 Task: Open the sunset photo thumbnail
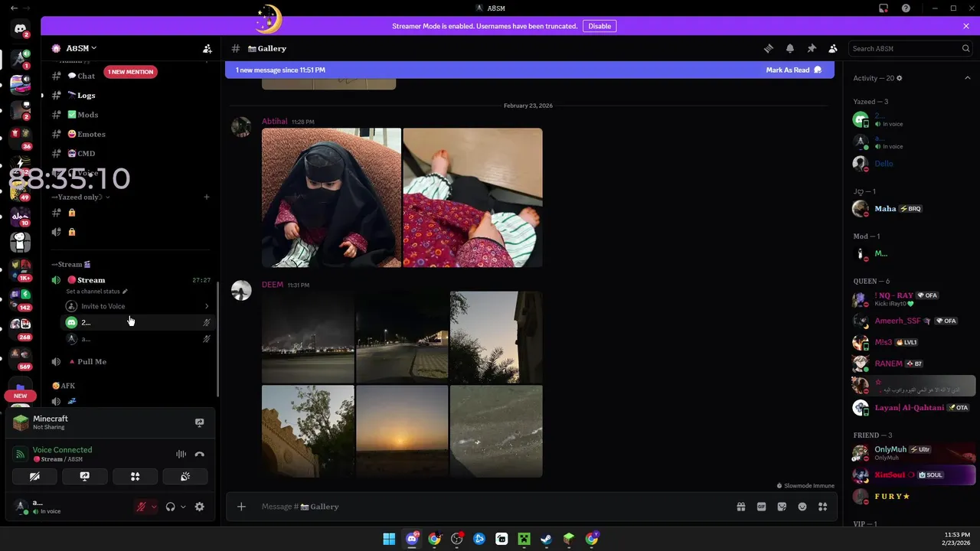(x=402, y=432)
